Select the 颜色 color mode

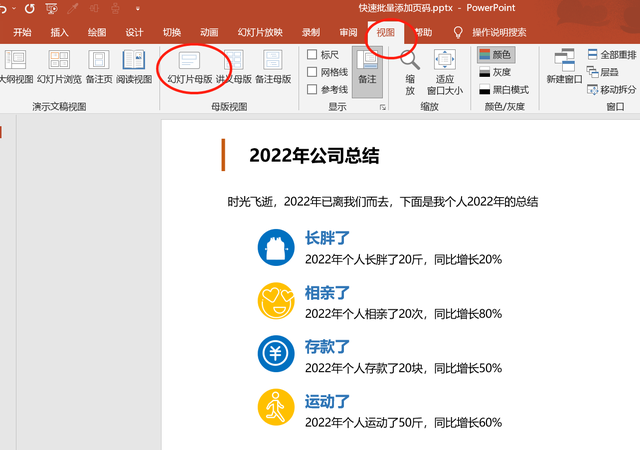[x=496, y=55]
